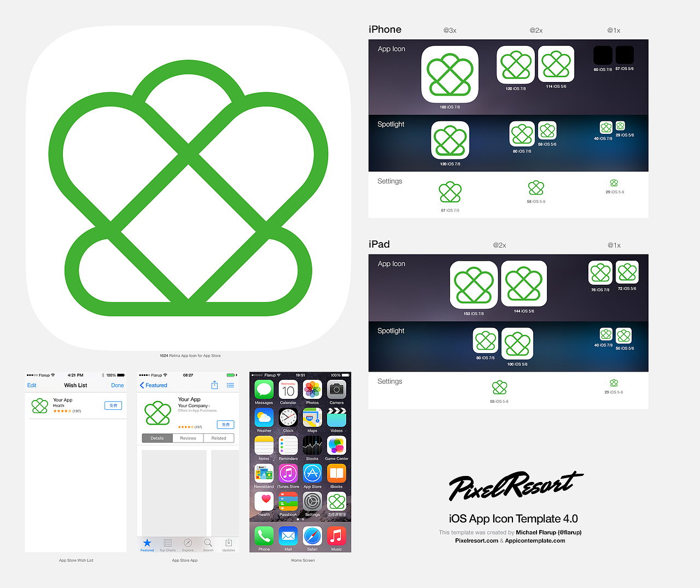Open the Game Center app
The width and height of the screenshot is (700, 588).
tap(336, 445)
